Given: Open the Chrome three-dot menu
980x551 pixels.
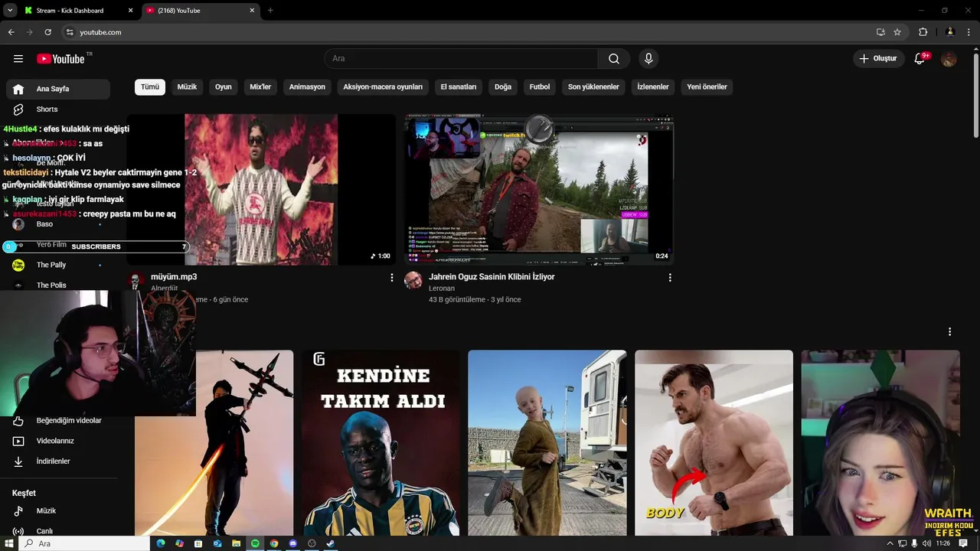Looking at the screenshot, I should click(969, 32).
